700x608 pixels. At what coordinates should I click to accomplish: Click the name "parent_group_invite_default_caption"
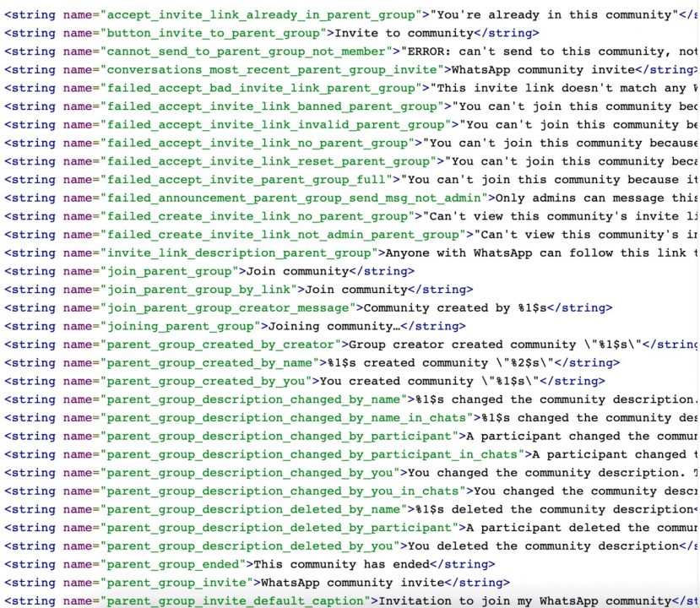[x=236, y=601]
